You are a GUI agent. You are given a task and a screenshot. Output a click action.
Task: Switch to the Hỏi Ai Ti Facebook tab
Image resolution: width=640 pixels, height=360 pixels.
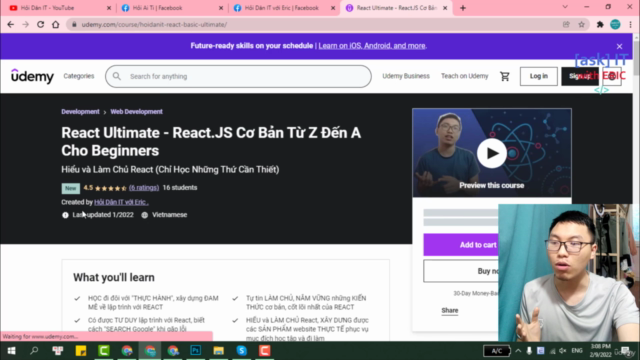point(171,8)
